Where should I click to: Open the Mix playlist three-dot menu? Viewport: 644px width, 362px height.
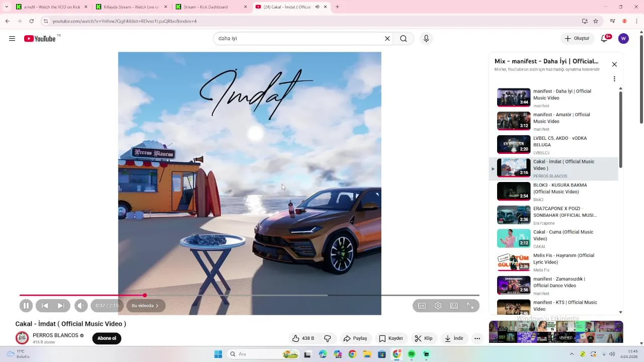(x=614, y=79)
